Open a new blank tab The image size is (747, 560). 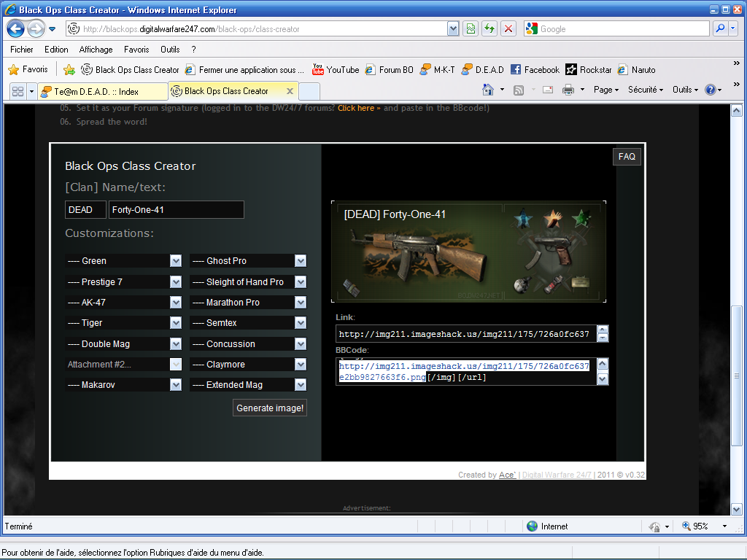[x=309, y=91]
